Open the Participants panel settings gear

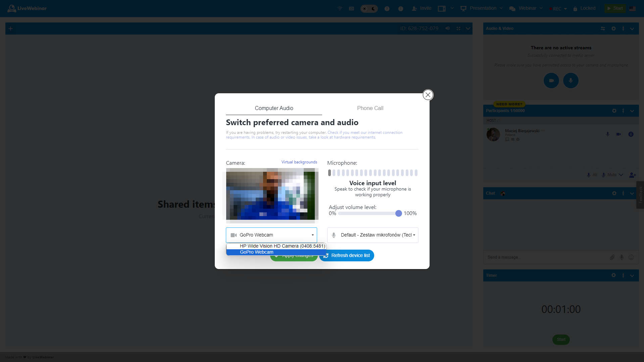(x=614, y=111)
